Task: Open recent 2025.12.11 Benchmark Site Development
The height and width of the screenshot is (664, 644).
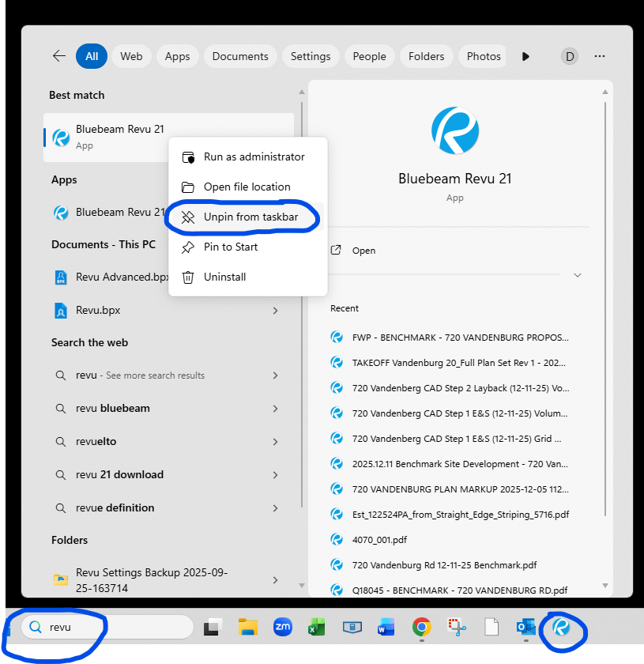Action: (450, 464)
